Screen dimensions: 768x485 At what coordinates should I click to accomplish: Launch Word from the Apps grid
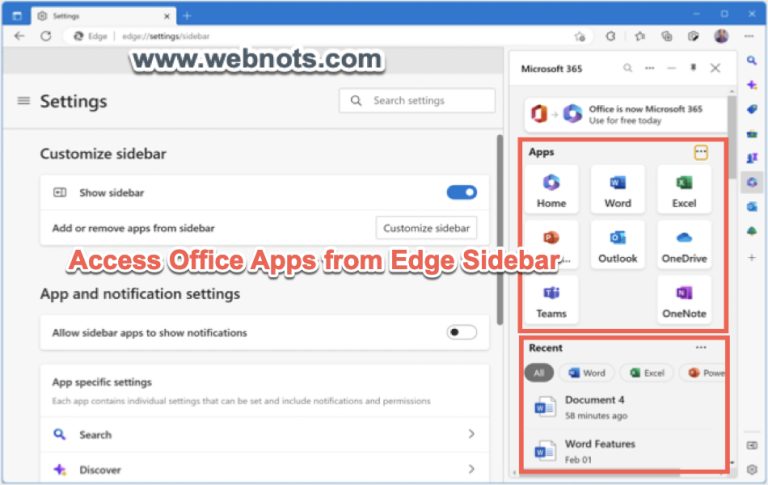[618, 190]
